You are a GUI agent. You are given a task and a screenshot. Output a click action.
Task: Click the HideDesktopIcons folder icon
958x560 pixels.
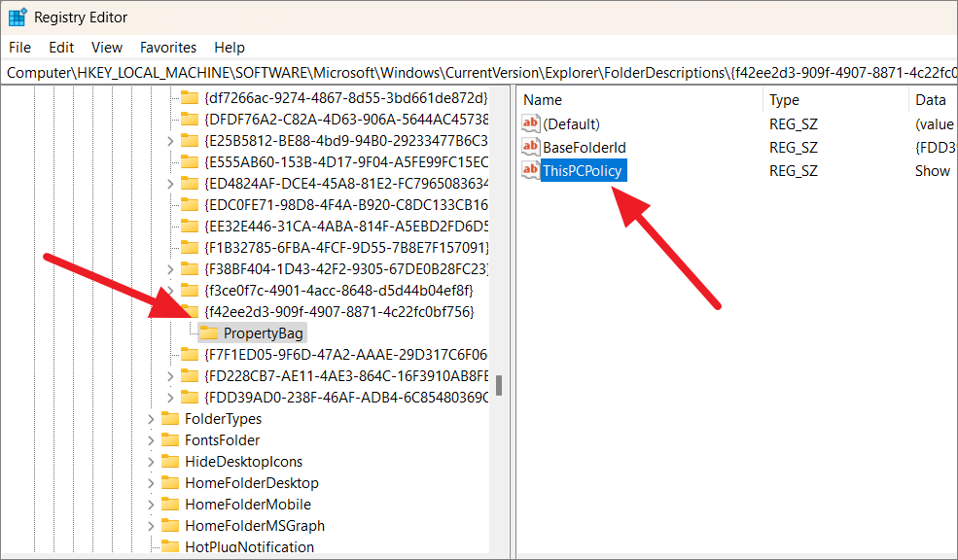pos(170,461)
